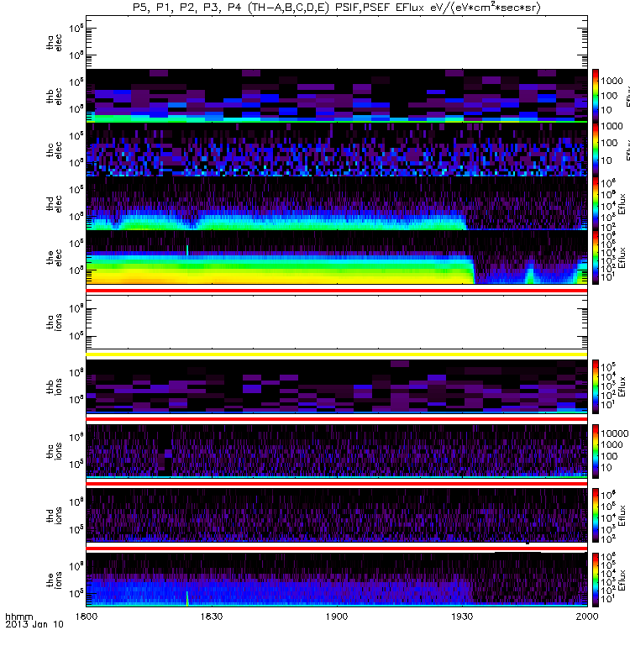
Task: Click the green spike in 'the ions' spectrogram
Action: click(187, 598)
